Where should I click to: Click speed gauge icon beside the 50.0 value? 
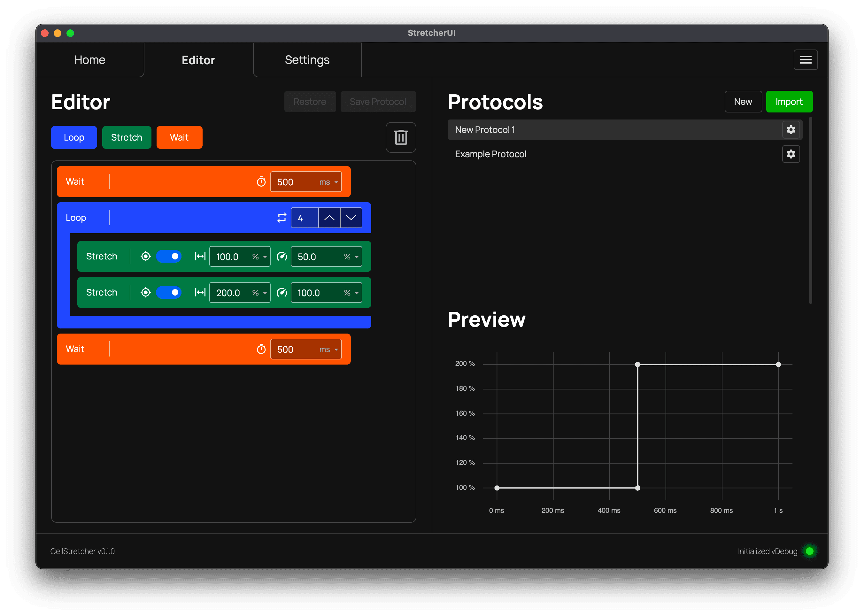coord(282,257)
